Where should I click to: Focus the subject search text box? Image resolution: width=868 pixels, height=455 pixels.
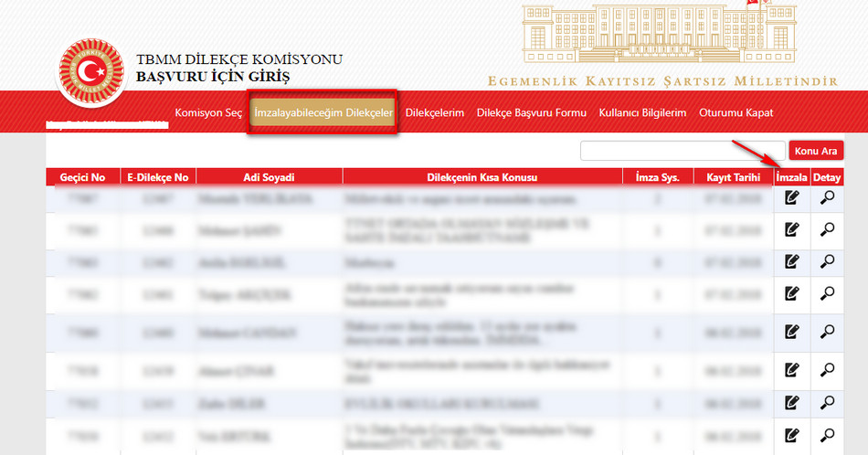pos(683,151)
